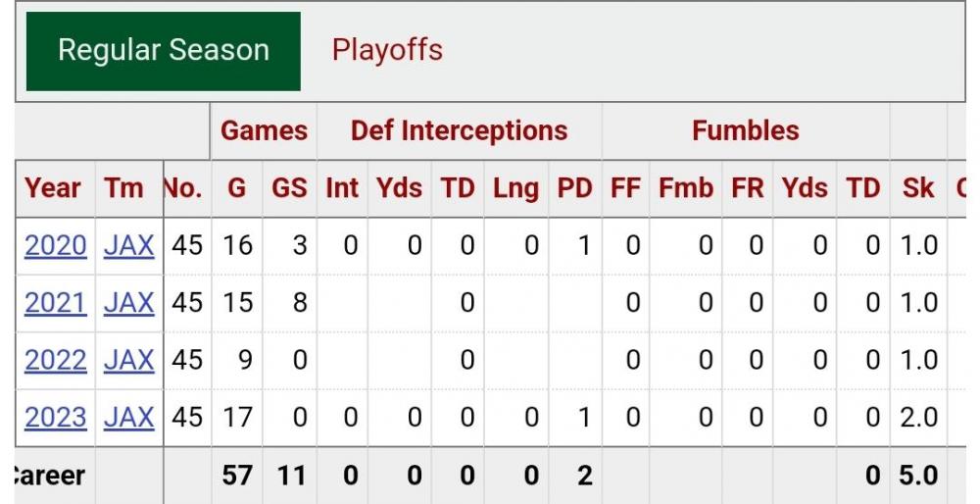Click JAX team link in 2023 row
980x504 pixels.
pyautogui.click(x=128, y=418)
